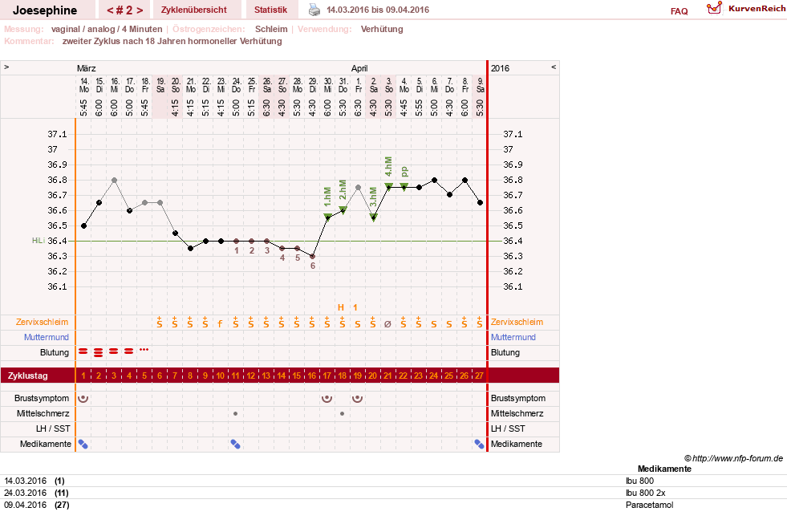Click the 19. Sa March date header

[x=160, y=85]
